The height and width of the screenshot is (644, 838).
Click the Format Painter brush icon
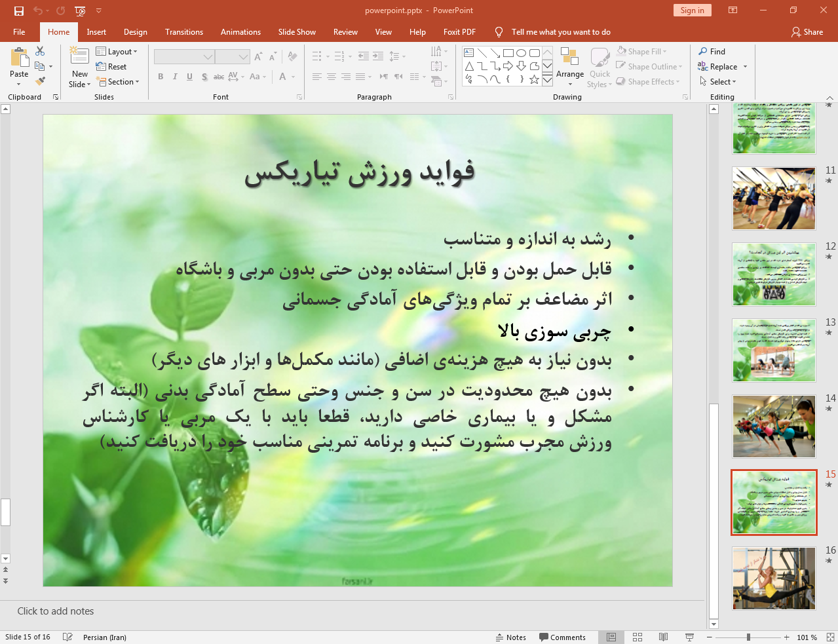(40, 81)
